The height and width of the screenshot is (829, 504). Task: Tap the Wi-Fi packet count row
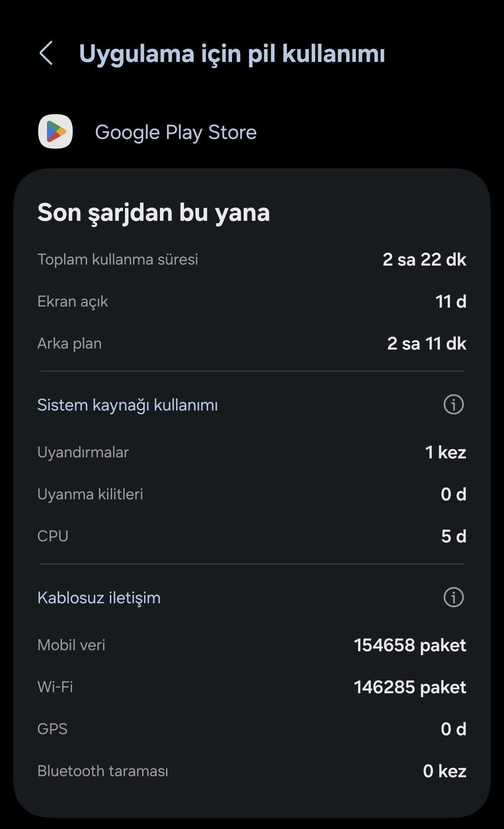click(x=251, y=687)
